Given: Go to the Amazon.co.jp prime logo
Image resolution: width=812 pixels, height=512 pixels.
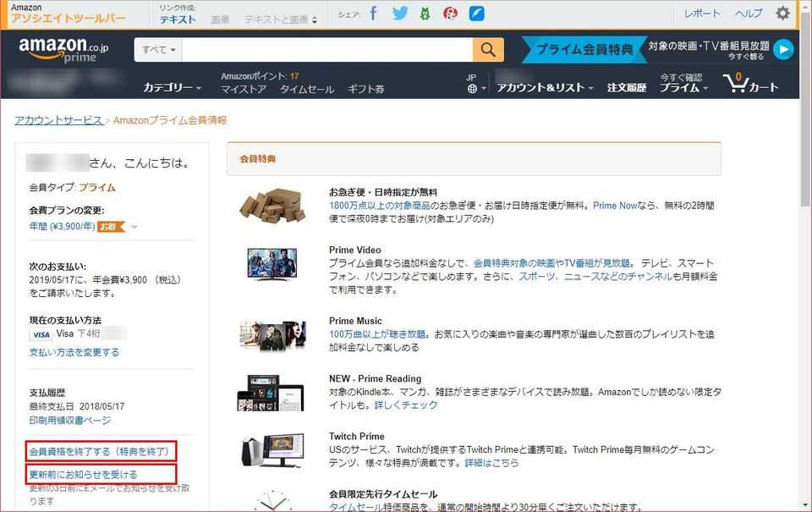Looking at the screenshot, I should click(63, 50).
